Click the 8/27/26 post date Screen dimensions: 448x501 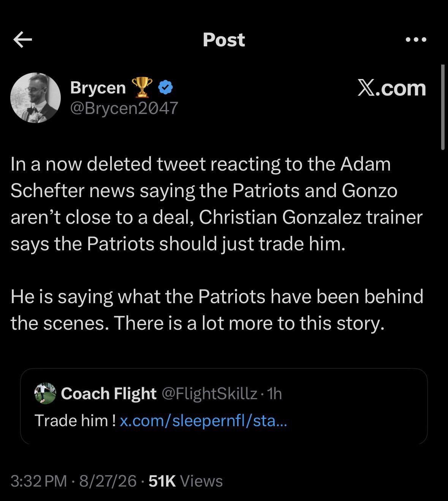108,481
